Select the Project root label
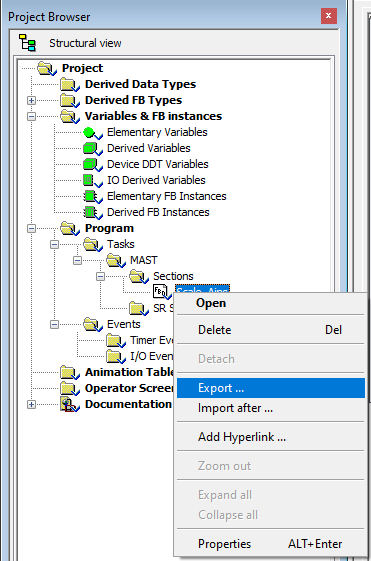The image size is (371, 561). (x=83, y=68)
